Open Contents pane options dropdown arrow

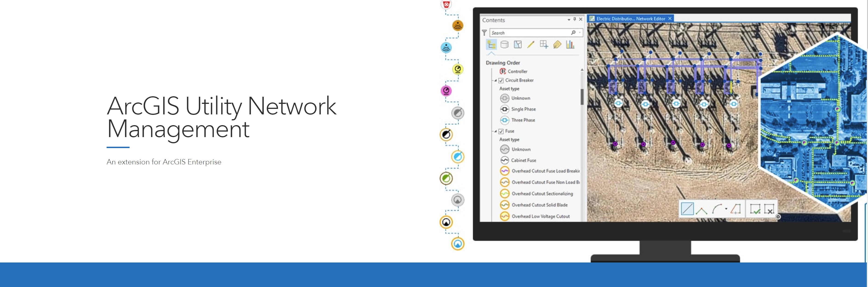[x=569, y=19]
